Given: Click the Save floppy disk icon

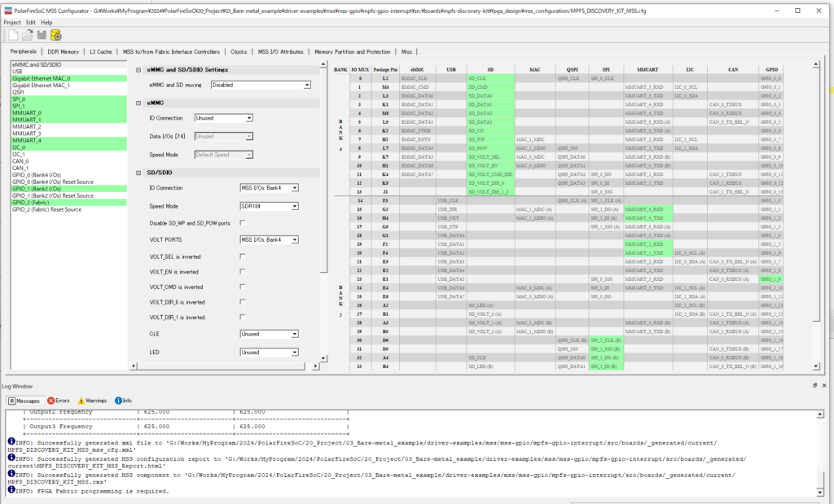Looking at the screenshot, I should [41, 35].
